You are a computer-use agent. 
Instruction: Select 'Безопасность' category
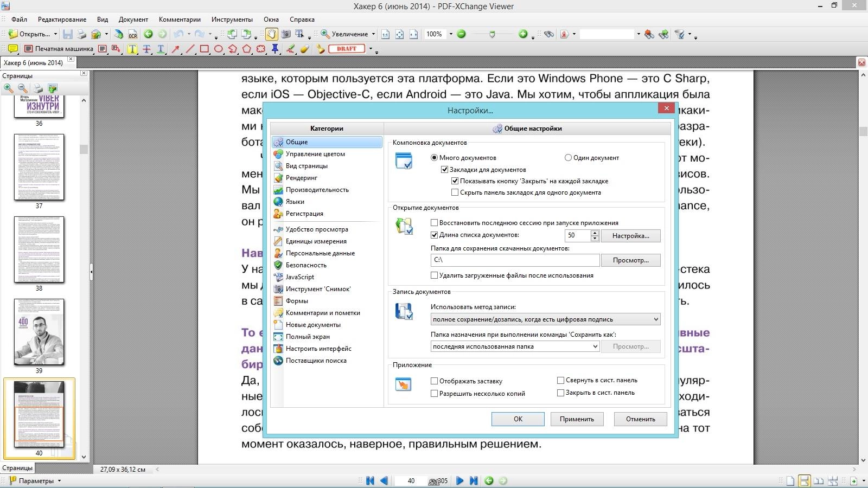pyautogui.click(x=306, y=265)
